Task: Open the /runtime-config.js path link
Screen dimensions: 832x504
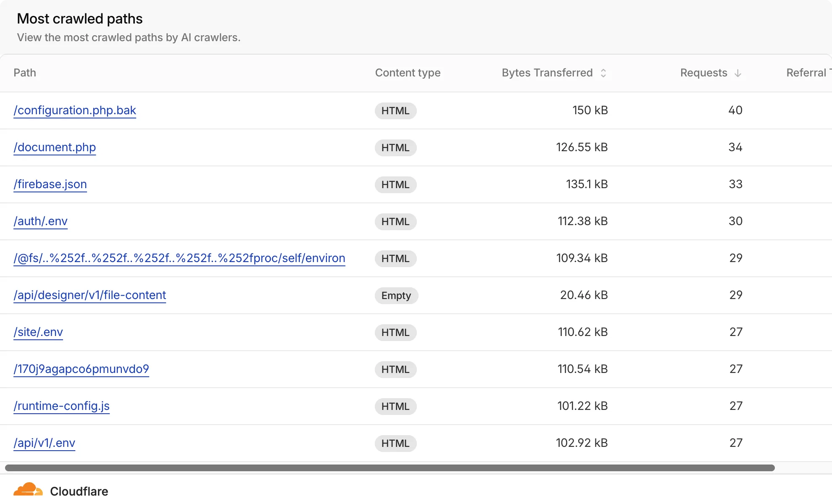Action: [61, 406]
